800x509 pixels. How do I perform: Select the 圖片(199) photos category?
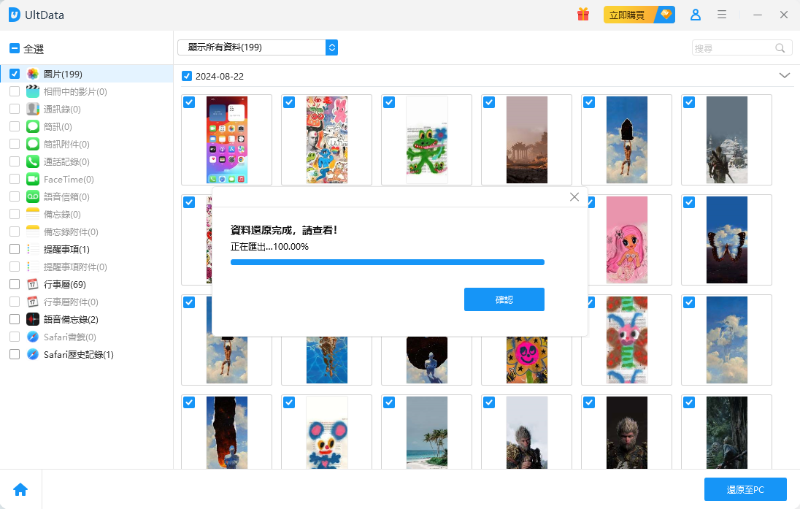(62, 74)
